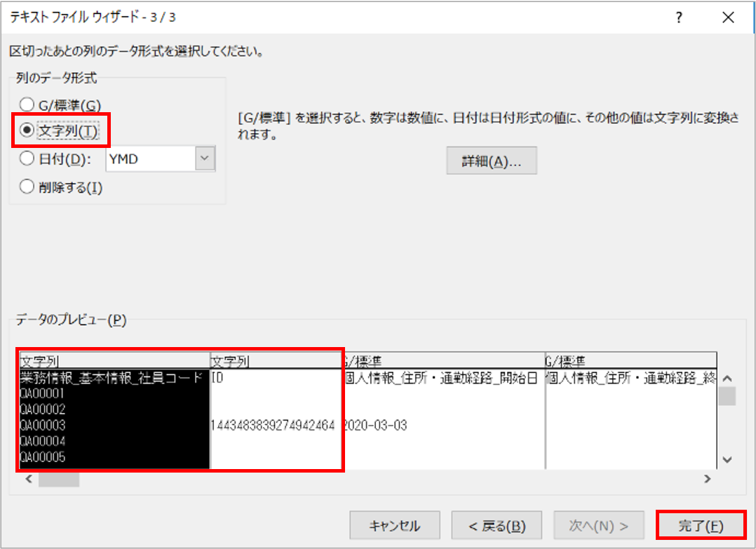Click the preview scroll left arrow

[28, 480]
